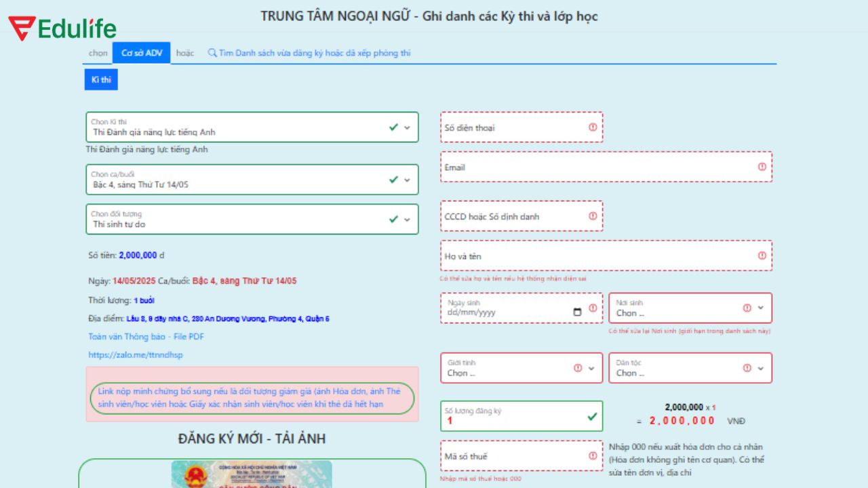Select the Kì thi tab
This screenshot has height=488, width=868.
(100, 79)
